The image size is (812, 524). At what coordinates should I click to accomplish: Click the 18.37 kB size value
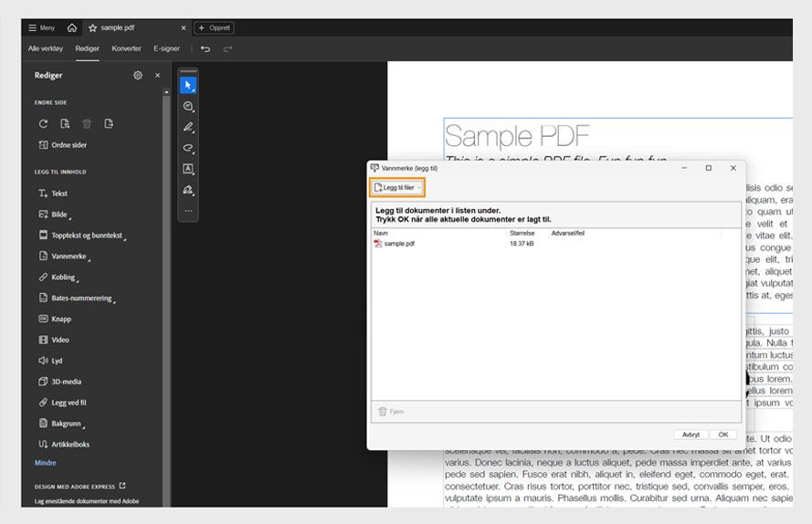point(522,244)
